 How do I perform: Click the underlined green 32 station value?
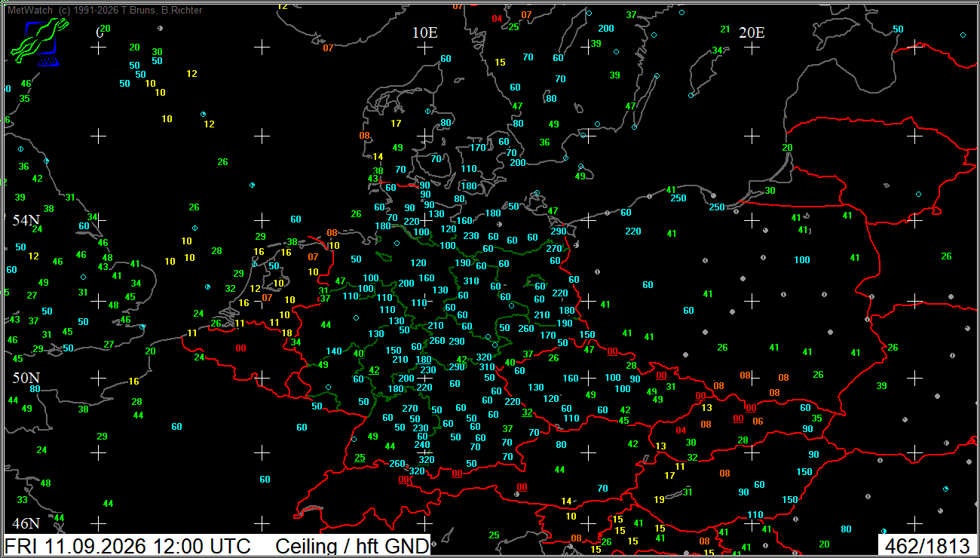[x=527, y=412]
